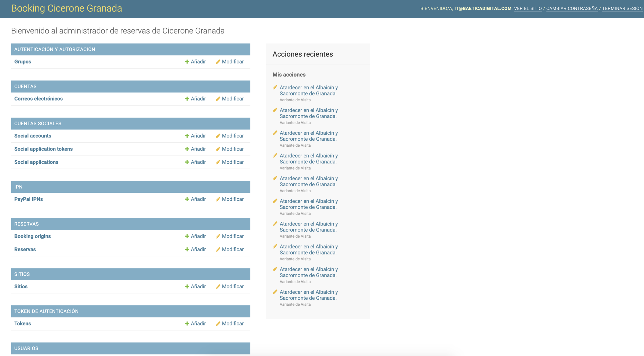Click Cambiar contraseña link
Viewport: 644px width, 356px height.
click(x=572, y=8)
